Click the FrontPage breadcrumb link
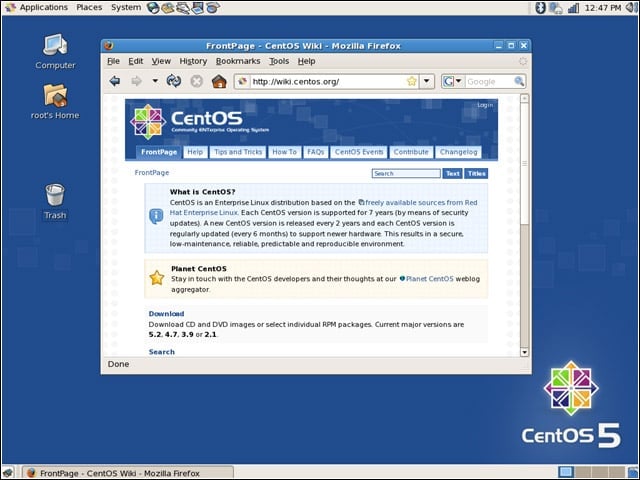The width and height of the screenshot is (640, 480). (x=152, y=173)
